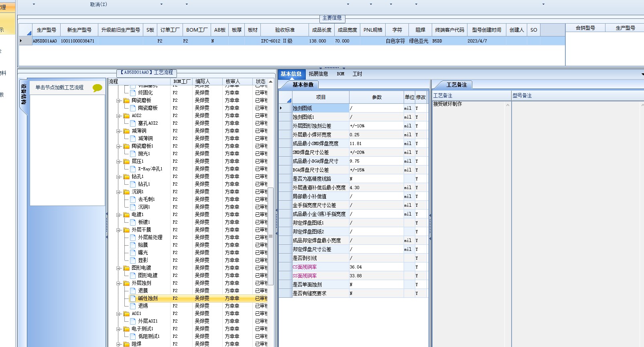
Task: Click document icon of 板镀1 step
Action: coord(133,222)
